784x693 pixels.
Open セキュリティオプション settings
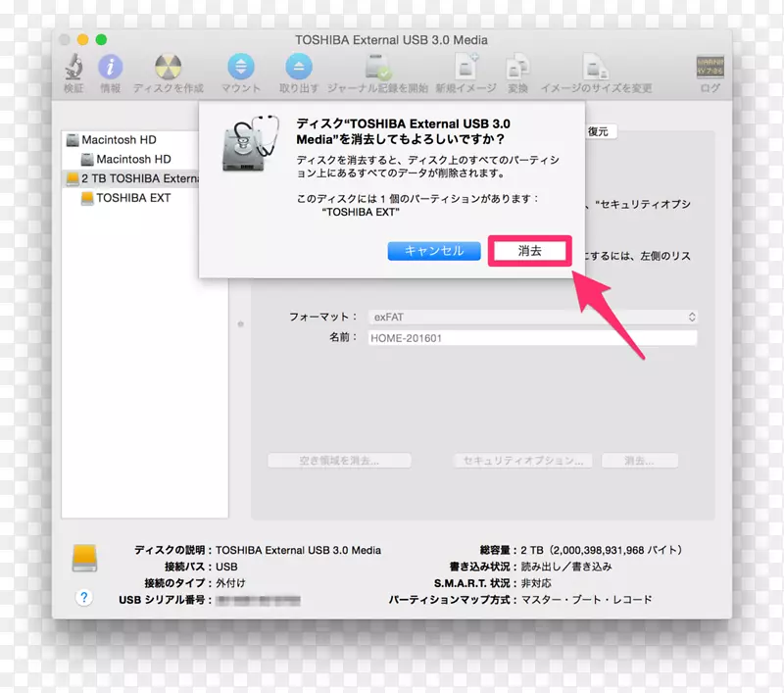(521, 460)
